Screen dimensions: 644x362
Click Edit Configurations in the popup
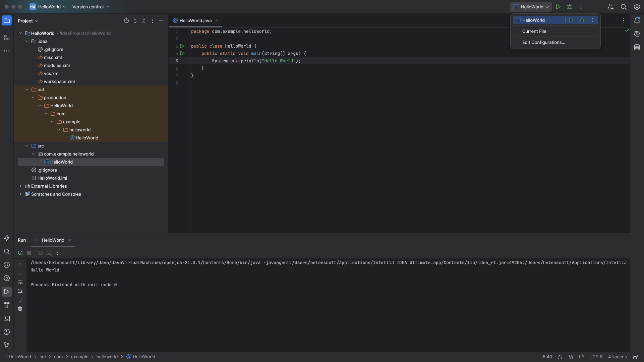click(543, 43)
